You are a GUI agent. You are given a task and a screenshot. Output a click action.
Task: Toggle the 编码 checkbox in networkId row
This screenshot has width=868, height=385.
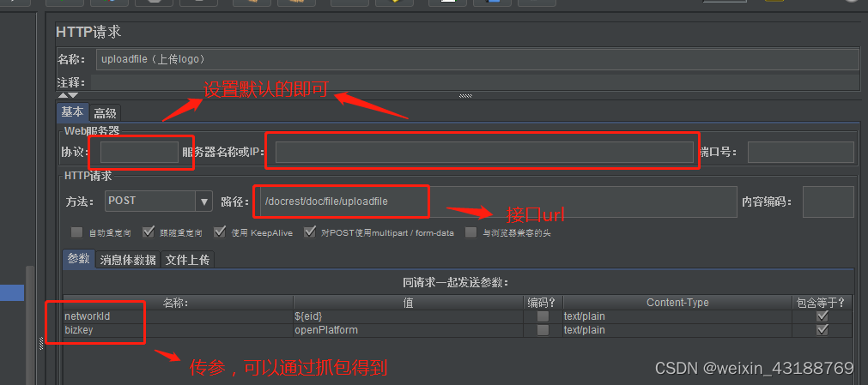543,316
